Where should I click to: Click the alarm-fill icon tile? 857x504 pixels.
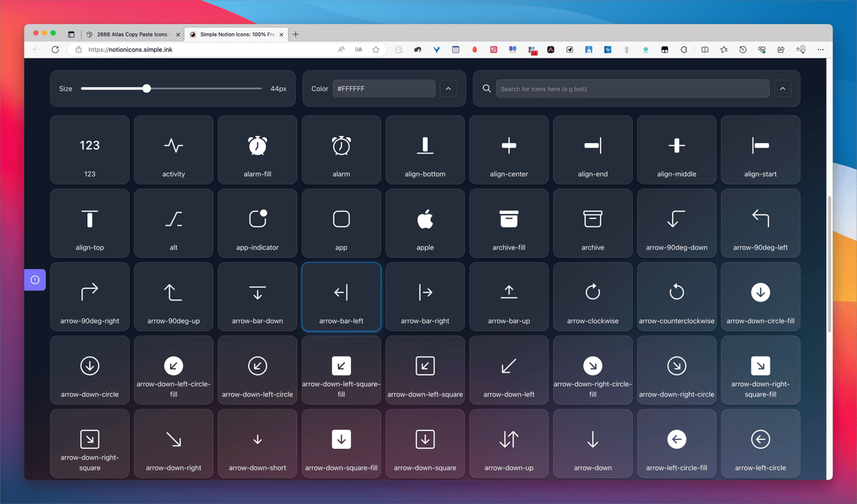pos(257,150)
